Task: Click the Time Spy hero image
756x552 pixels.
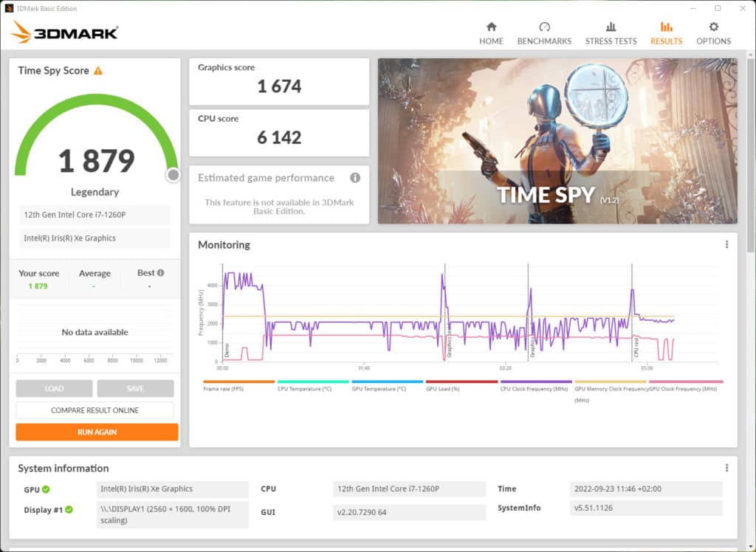Action: [x=557, y=141]
